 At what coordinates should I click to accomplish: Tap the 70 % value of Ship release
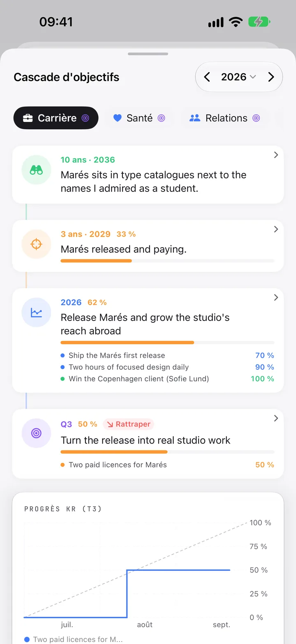[265, 355]
